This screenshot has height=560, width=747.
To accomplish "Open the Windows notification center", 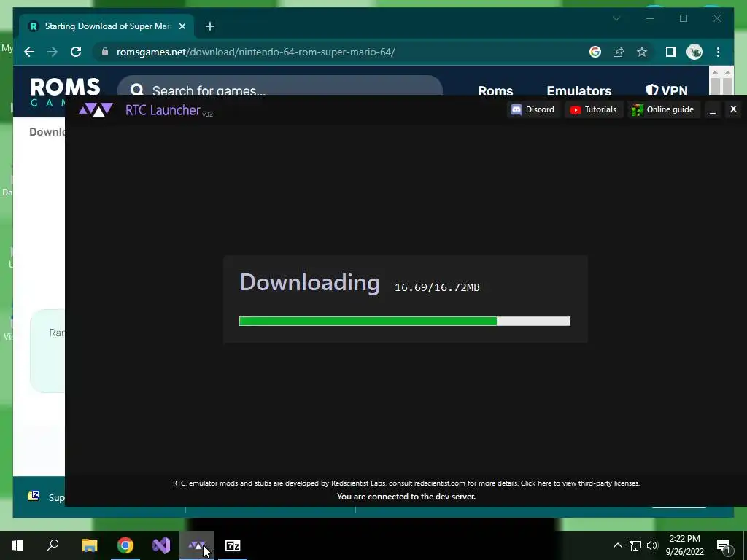I will point(724,546).
